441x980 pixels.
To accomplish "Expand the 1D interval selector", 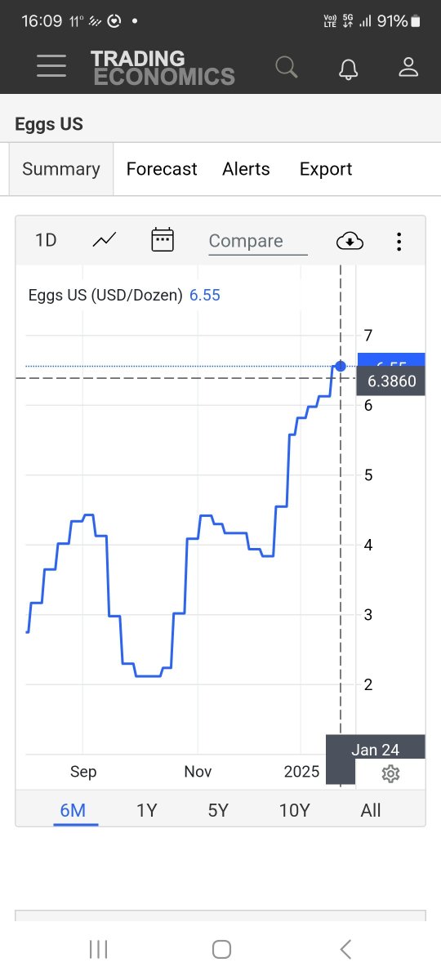I will click(x=46, y=240).
